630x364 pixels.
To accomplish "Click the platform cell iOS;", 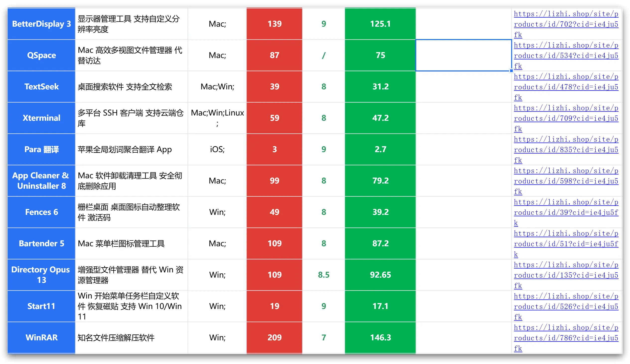I will (x=217, y=149).
